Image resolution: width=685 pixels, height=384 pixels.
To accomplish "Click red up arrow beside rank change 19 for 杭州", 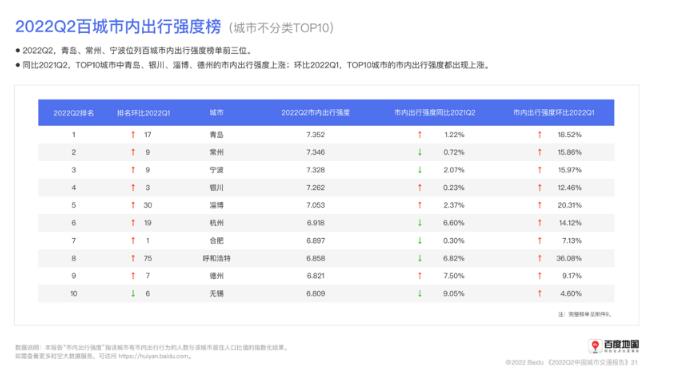I will pyautogui.click(x=133, y=223).
